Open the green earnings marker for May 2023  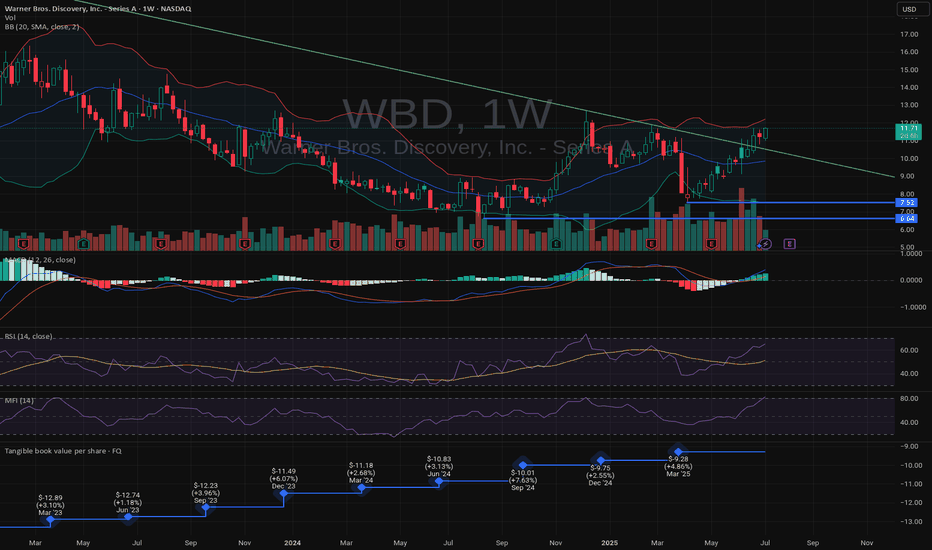84,244
